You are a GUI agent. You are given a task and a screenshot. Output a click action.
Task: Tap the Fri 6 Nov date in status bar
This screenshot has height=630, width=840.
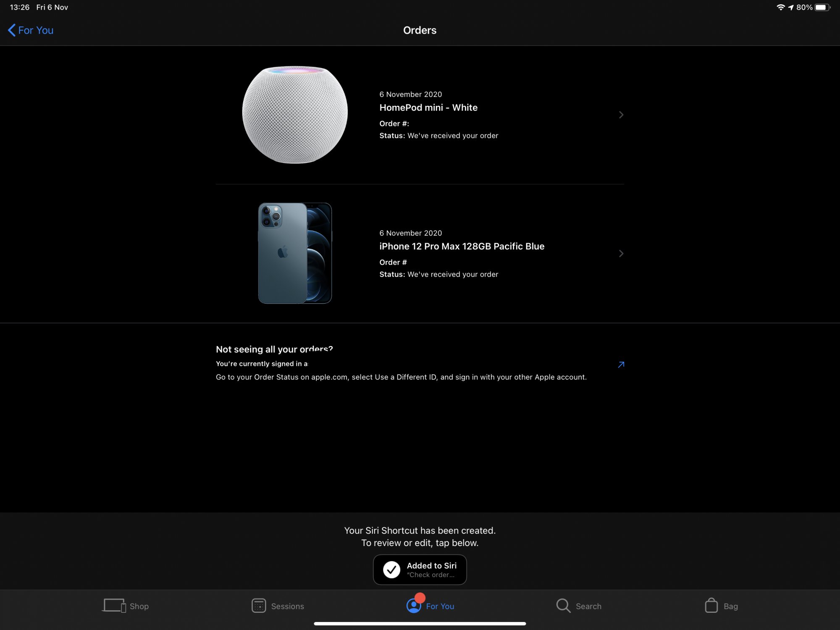tap(52, 7)
